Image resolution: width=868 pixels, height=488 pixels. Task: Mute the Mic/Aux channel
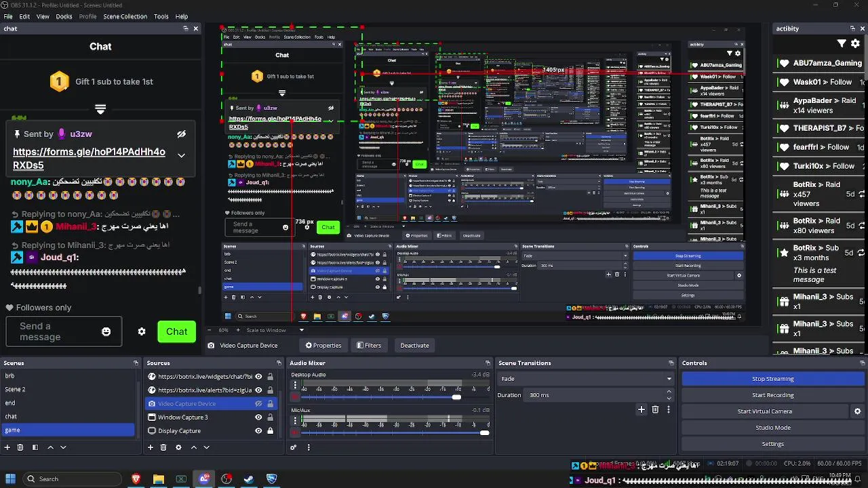pyautogui.click(x=294, y=432)
